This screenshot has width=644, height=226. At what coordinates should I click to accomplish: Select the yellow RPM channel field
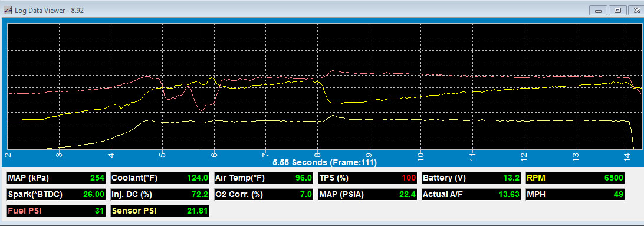click(575, 178)
